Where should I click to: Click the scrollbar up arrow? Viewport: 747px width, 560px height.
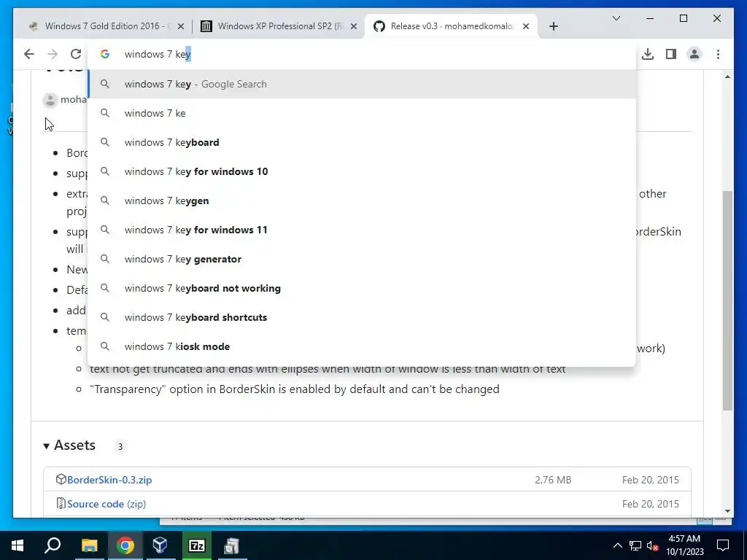[727, 77]
